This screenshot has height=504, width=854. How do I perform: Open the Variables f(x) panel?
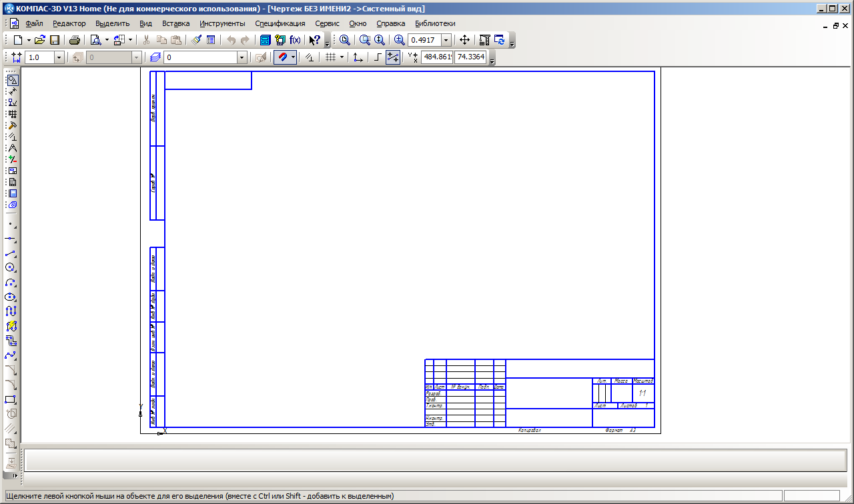pos(295,40)
